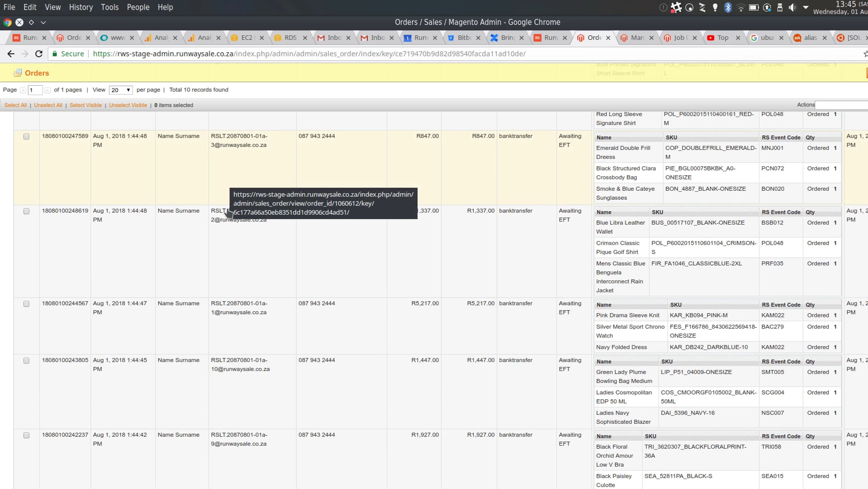Viewport: 868px width, 489px height.
Task: Open the per page View dropdown
Action: click(x=120, y=90)
